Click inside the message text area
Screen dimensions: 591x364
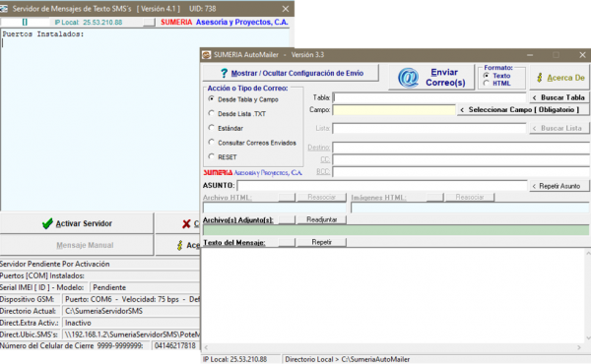393,295
